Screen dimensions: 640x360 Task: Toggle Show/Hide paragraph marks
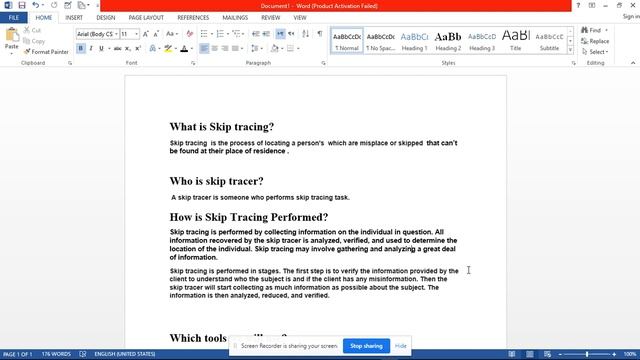[x=320, y=34]
